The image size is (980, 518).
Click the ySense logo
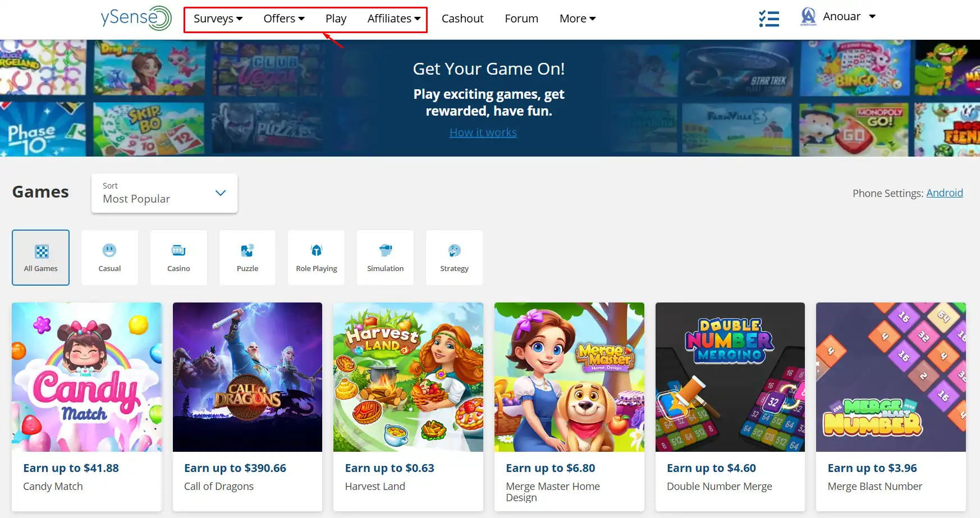[x=136, y=18]
